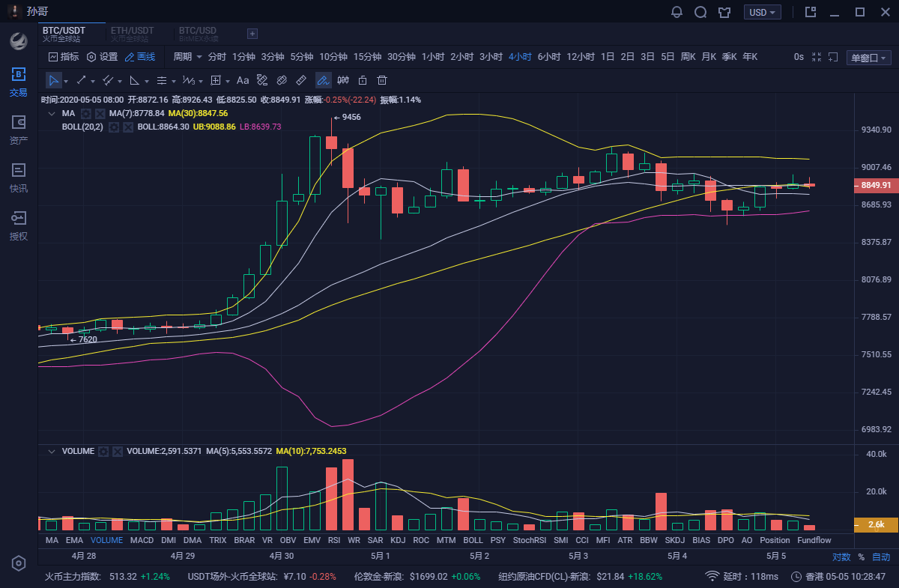
Task: Open 授权 in the left sidebar
Action: tap(19, 226)
